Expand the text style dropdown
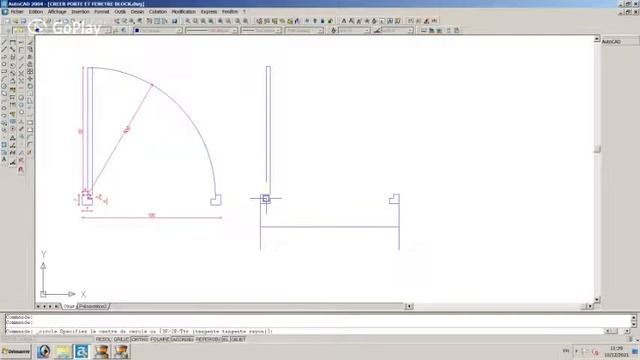The height and width of the screenshot is (360, 640). point(367,31)
